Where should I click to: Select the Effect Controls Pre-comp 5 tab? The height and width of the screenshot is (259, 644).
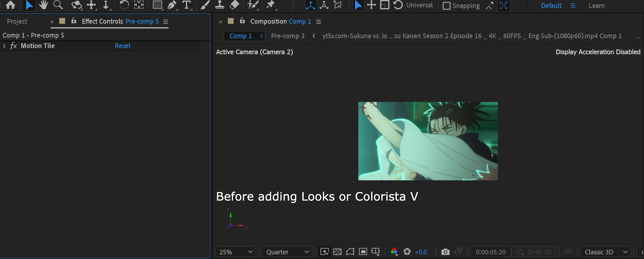120,21
